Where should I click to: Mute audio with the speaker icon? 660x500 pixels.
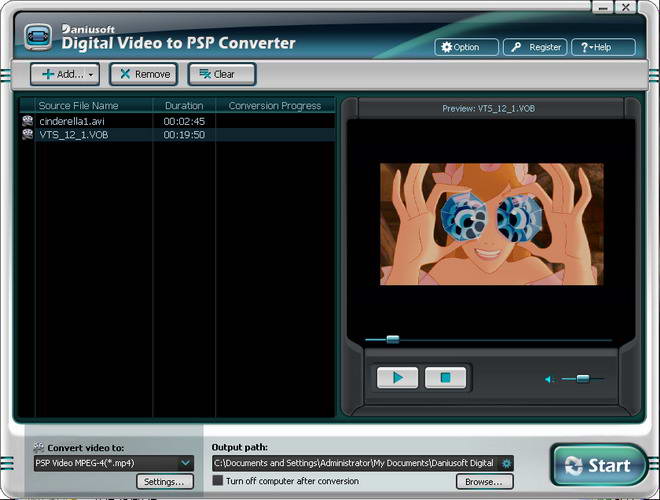pos(549,380)
